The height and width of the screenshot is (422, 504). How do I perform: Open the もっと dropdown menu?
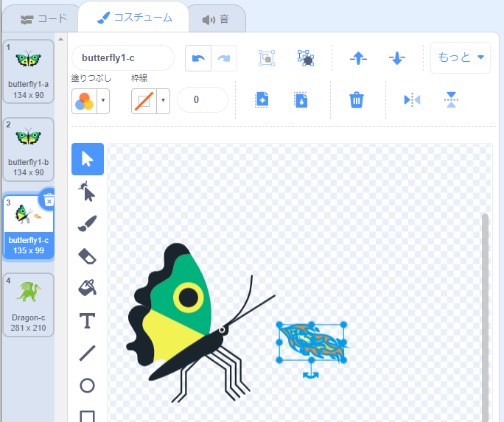point(461,57)
